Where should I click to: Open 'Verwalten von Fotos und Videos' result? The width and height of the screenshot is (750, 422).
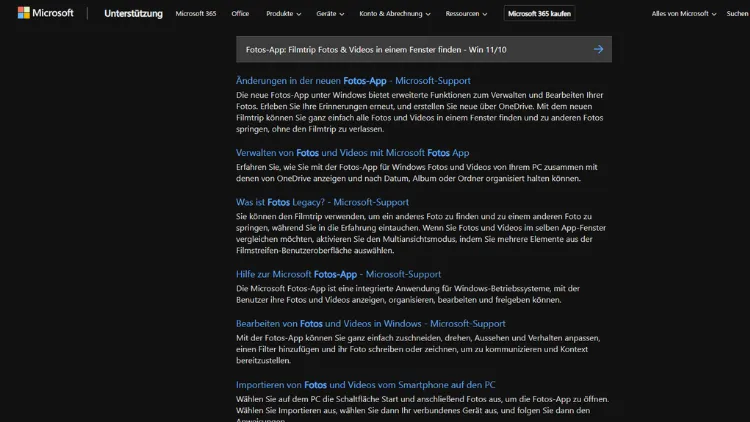(353, 153)
